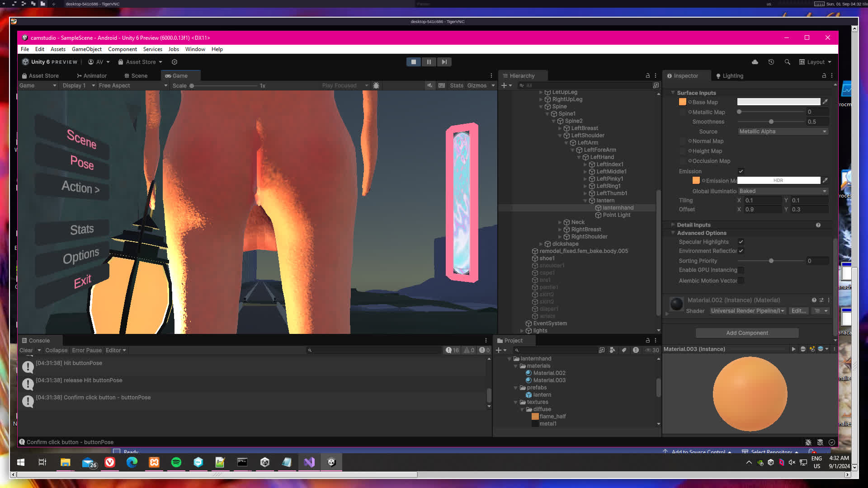Open the Undo History icon
This screenshot has height=488, width=868.
(x=771, y=62)
